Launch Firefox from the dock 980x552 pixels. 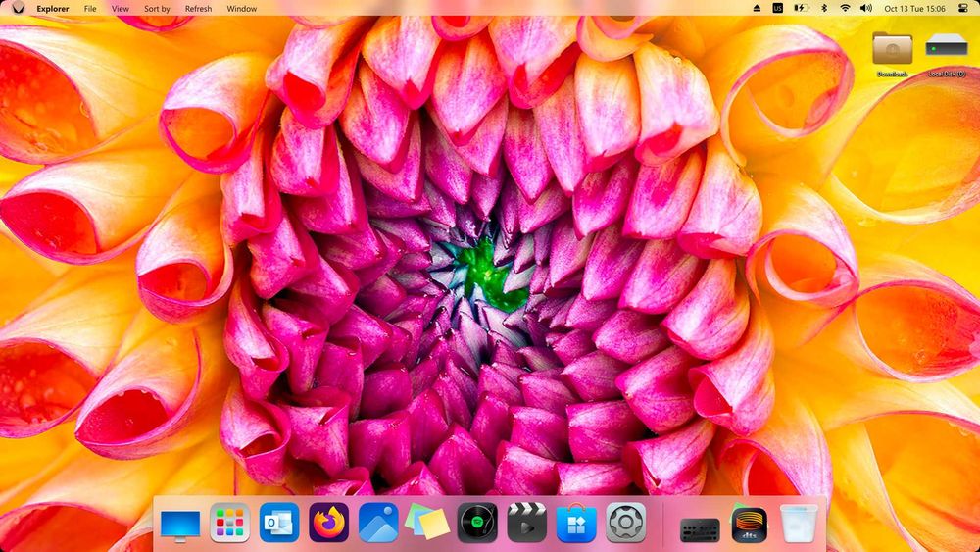pos(328,523)
